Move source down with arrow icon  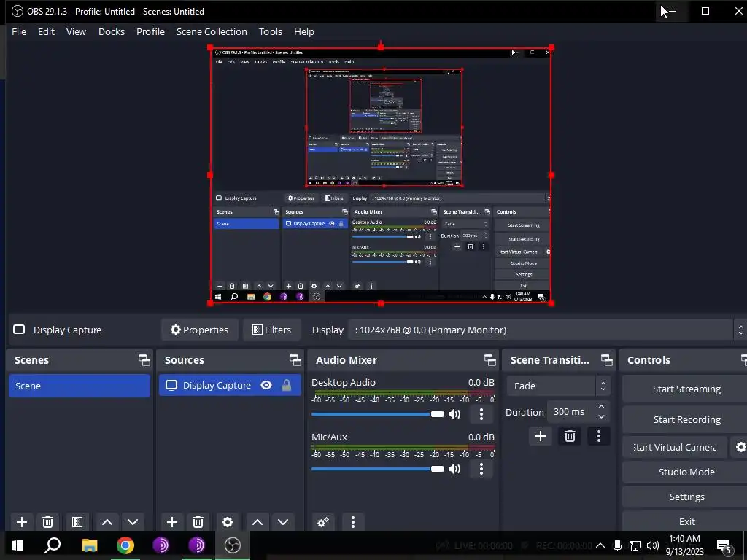[x=283, y=522]
